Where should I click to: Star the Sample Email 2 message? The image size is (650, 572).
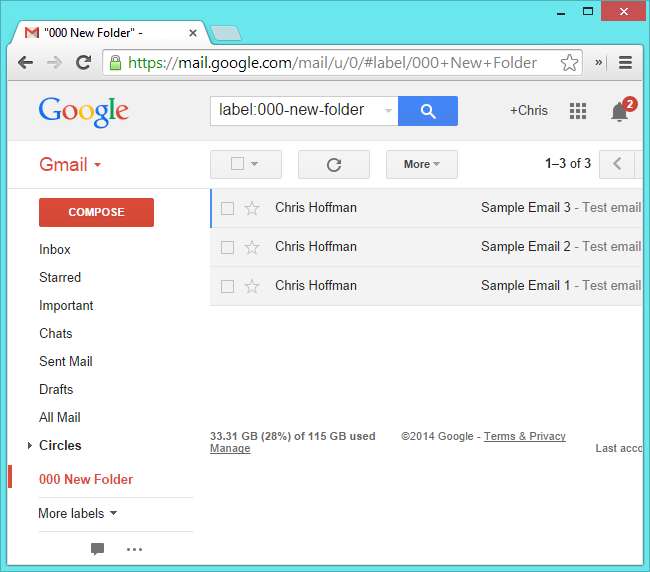point(252,247)
